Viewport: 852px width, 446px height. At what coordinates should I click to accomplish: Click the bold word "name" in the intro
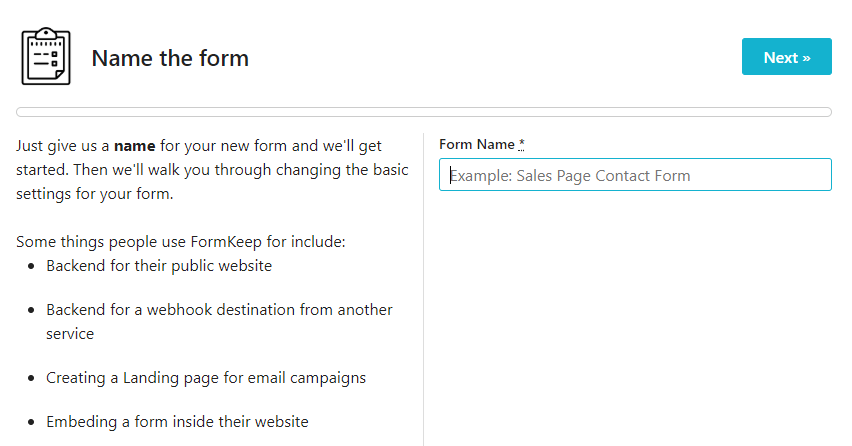click(135, 146)
